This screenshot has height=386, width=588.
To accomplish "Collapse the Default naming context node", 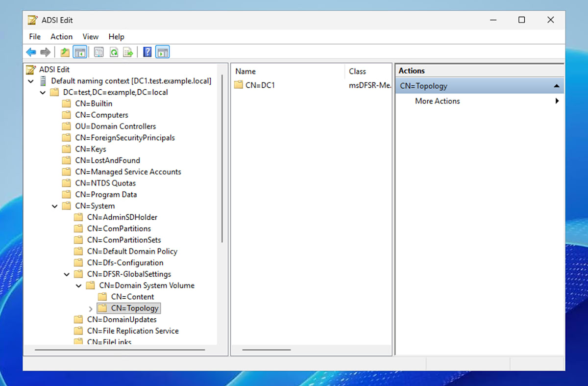I will click(31, 81).
